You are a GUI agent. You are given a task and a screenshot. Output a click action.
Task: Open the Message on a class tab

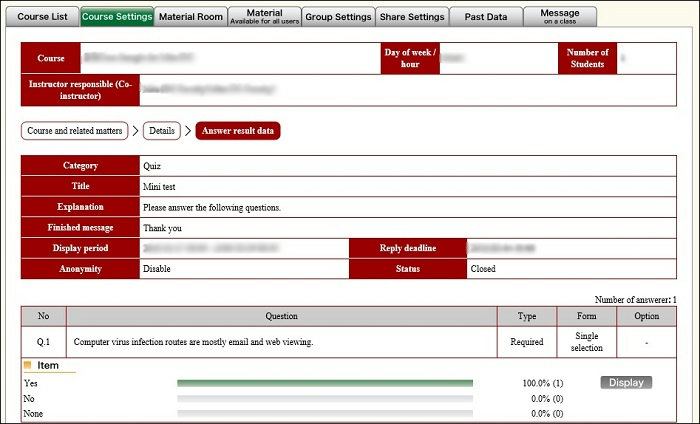[x=560, y=16]
